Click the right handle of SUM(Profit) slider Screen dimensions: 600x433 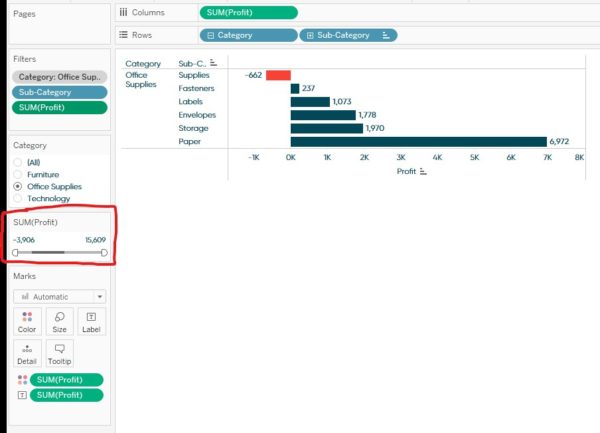pos(104,252)
